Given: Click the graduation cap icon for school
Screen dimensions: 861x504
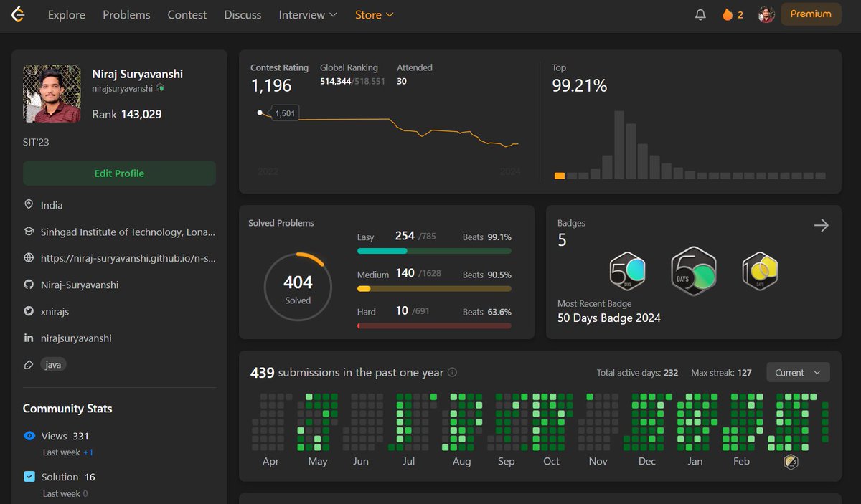Looking at the screenshot, I should click(29, 232).
